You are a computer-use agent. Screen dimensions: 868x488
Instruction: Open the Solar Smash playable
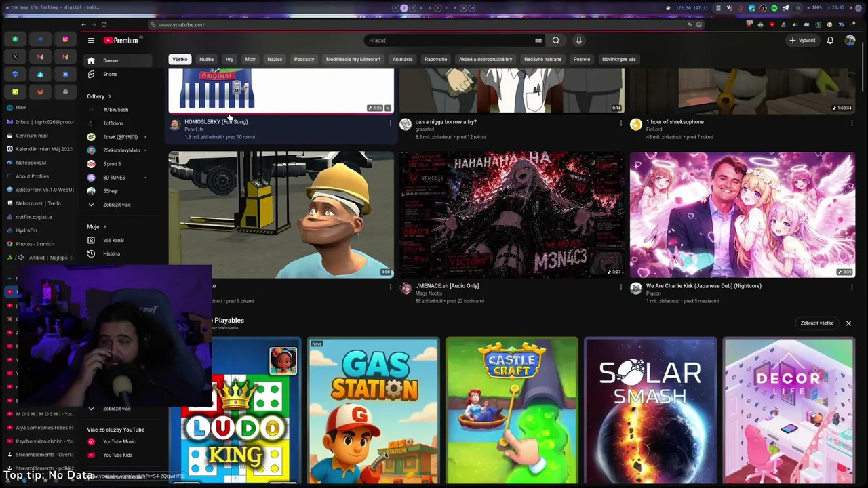pyautogui.click(x=650, y=411)
